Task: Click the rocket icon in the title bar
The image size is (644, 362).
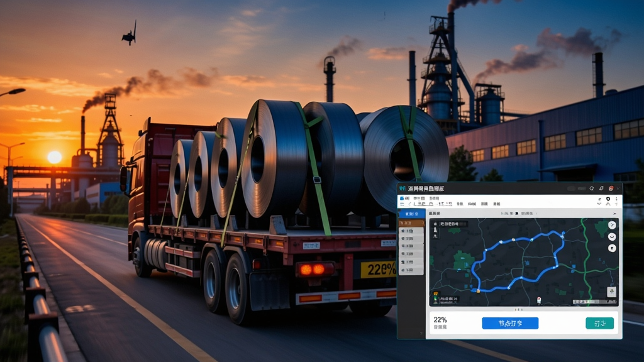Action: (x=601, y=189)
